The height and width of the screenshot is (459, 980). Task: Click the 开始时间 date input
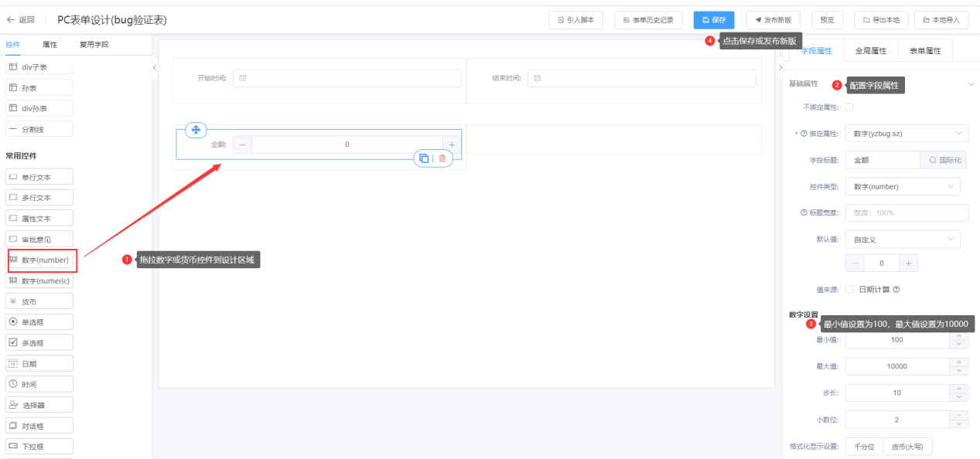coord(347,78)
